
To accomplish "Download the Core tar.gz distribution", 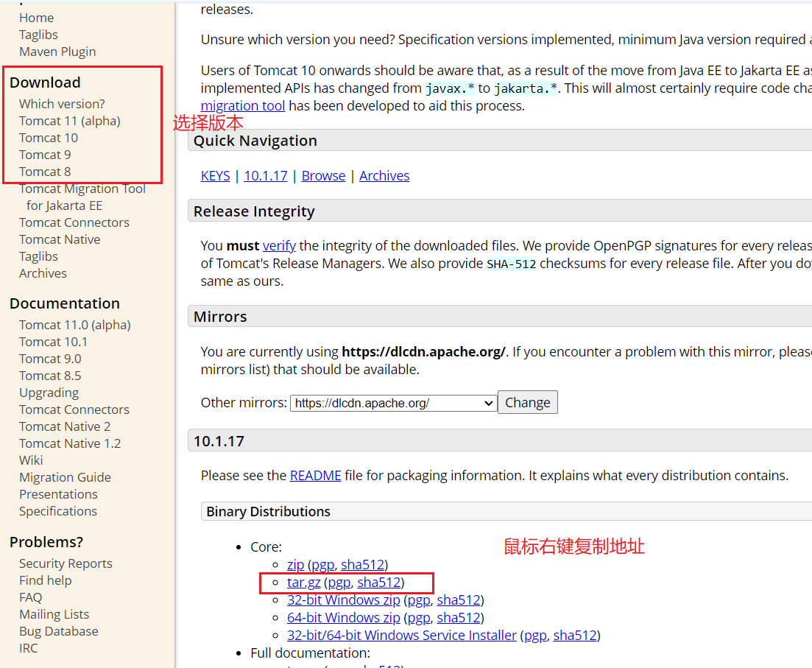I will [304, 583].
